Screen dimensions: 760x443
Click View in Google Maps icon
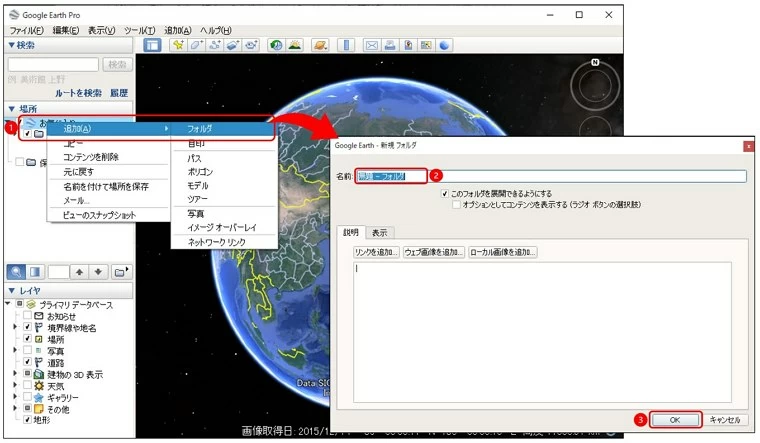coord(426,45)
